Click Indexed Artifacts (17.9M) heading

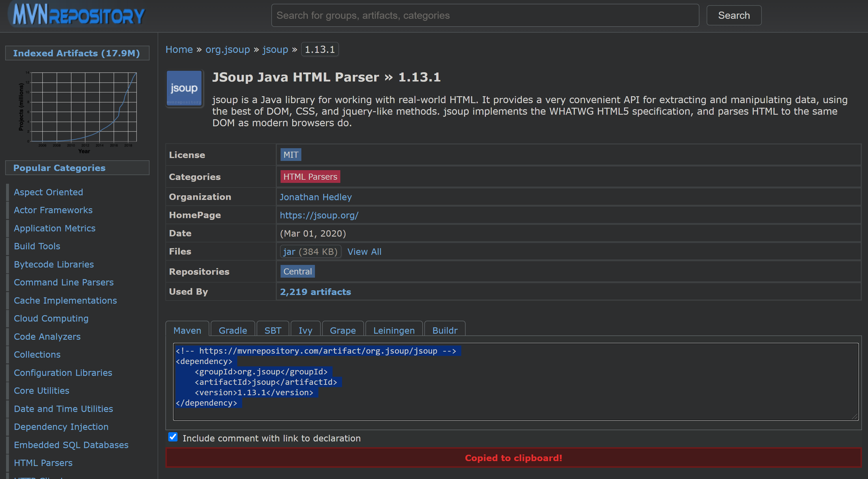(x=77, y=53)
